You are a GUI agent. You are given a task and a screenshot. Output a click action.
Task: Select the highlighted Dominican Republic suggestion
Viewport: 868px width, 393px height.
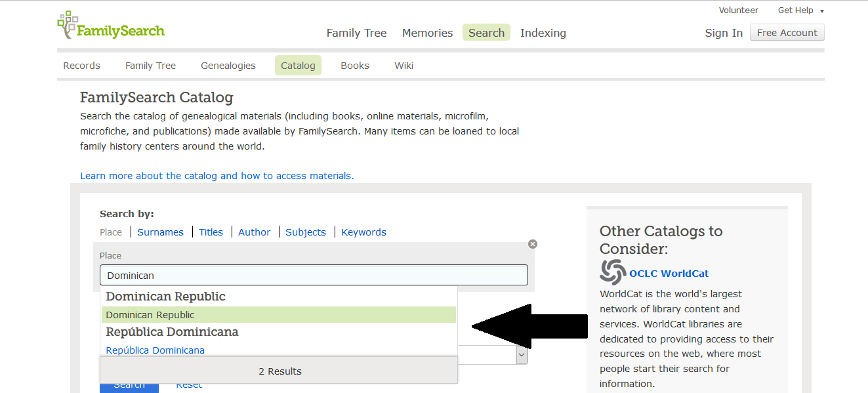[x=278, y=315]
